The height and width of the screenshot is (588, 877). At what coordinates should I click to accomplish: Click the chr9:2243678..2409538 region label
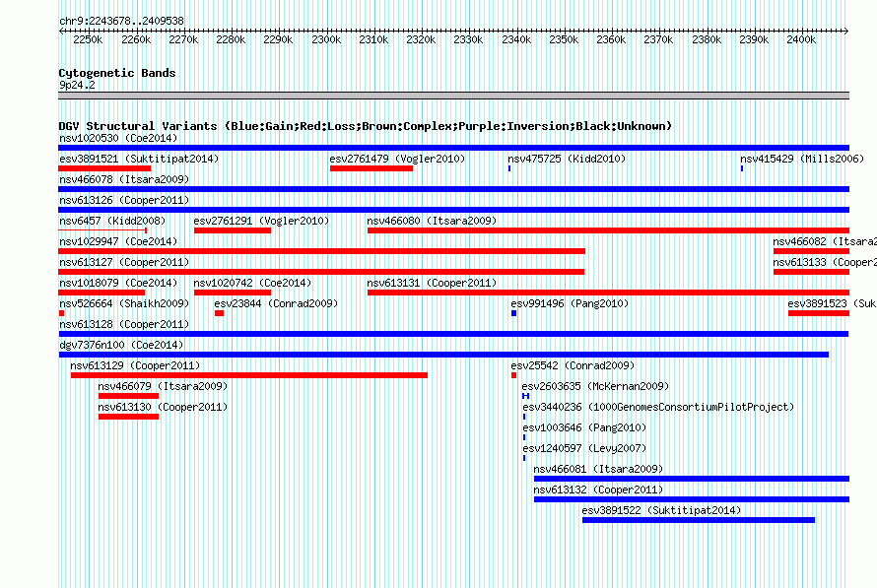click(121, 21)
